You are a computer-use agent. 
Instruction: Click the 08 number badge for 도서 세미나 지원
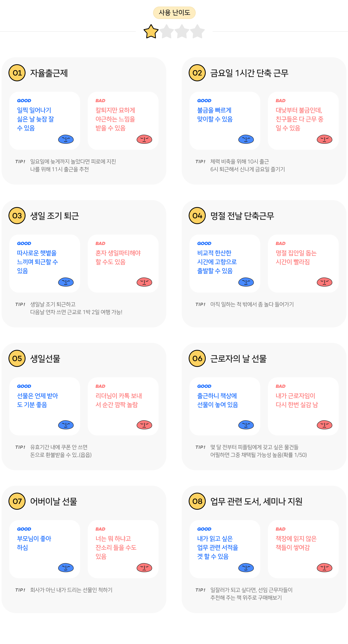pyautogui.click(x=197, y=501)
